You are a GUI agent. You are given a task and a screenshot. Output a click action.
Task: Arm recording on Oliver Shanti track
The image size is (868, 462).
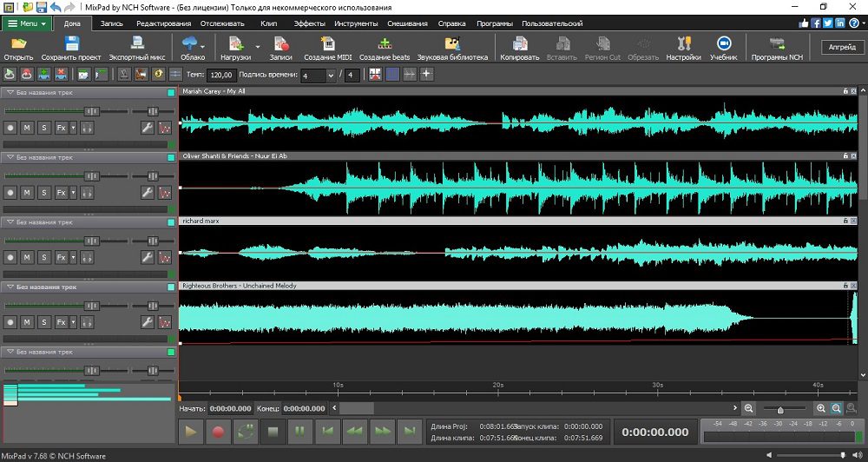pos(10,193)
